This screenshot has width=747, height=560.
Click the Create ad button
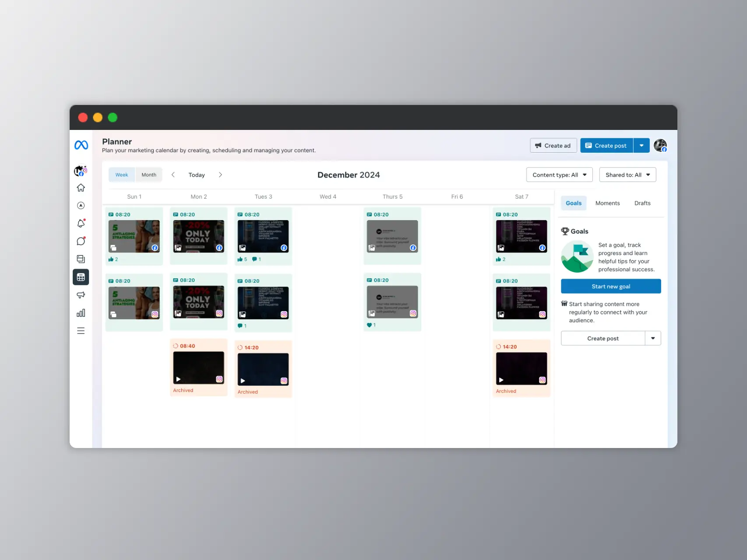(553, 146)
